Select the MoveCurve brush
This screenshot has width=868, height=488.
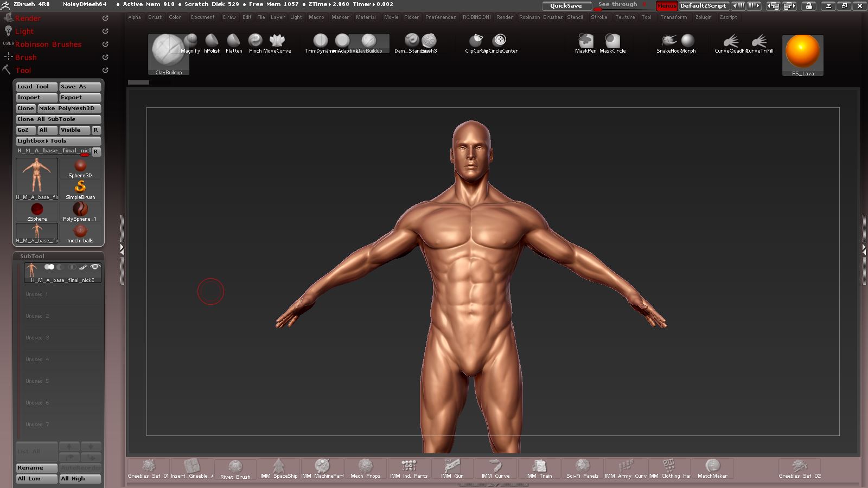click(x=277, y=43)
